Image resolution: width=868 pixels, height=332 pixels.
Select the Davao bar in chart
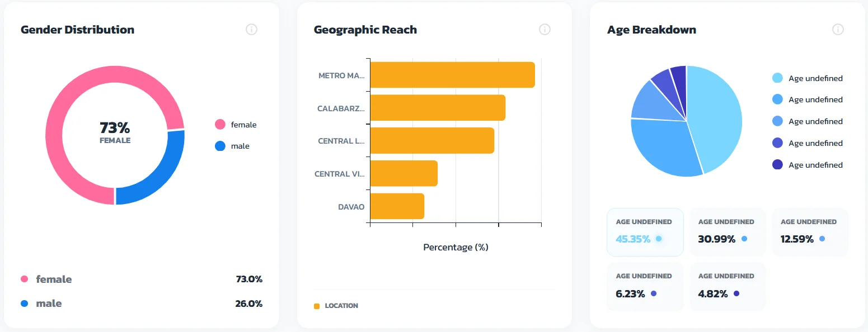(x=397, y=206)
